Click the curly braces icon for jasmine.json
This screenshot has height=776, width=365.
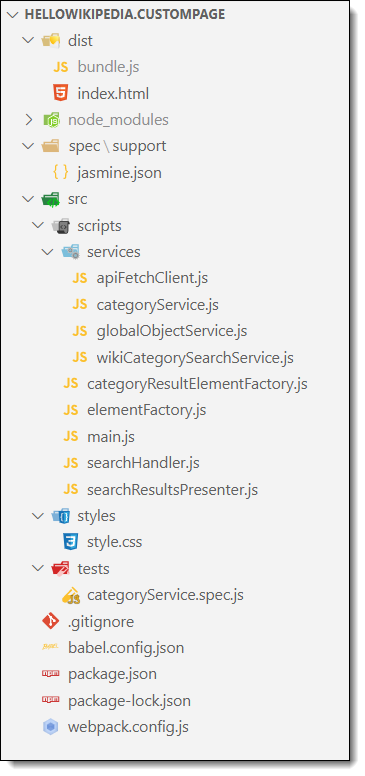coord(60,172)
